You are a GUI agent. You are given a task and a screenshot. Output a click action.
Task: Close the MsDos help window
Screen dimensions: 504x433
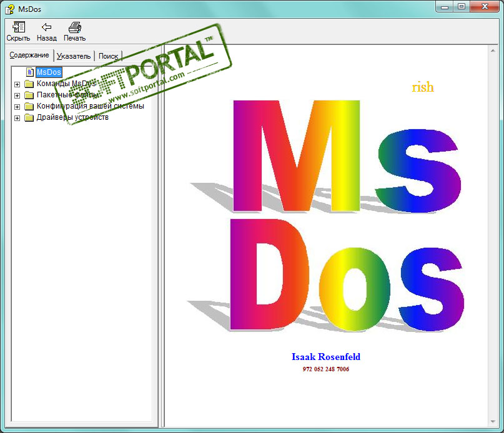coord(485,7)
